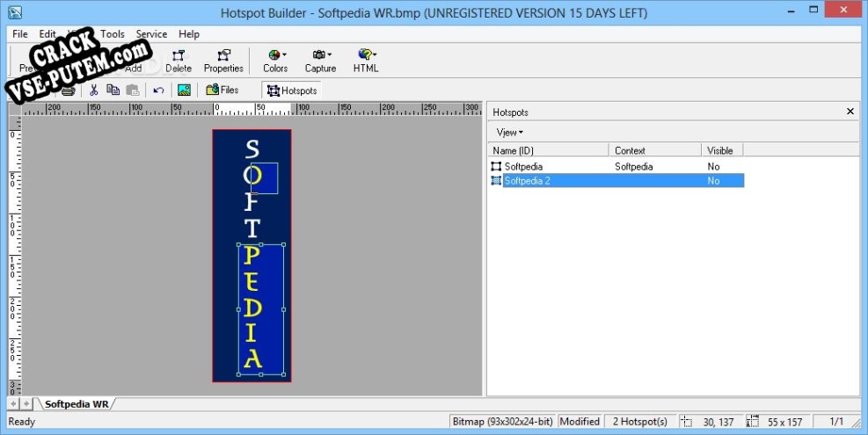This screenshot has width=868, height=435.
Task: Click the HTML help icon
Action: tap(364, 54)
